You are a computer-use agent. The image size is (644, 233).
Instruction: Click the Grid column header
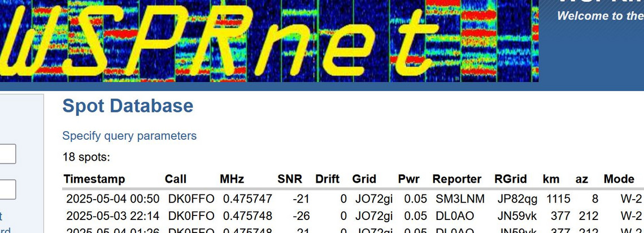(x=364, y=179)
